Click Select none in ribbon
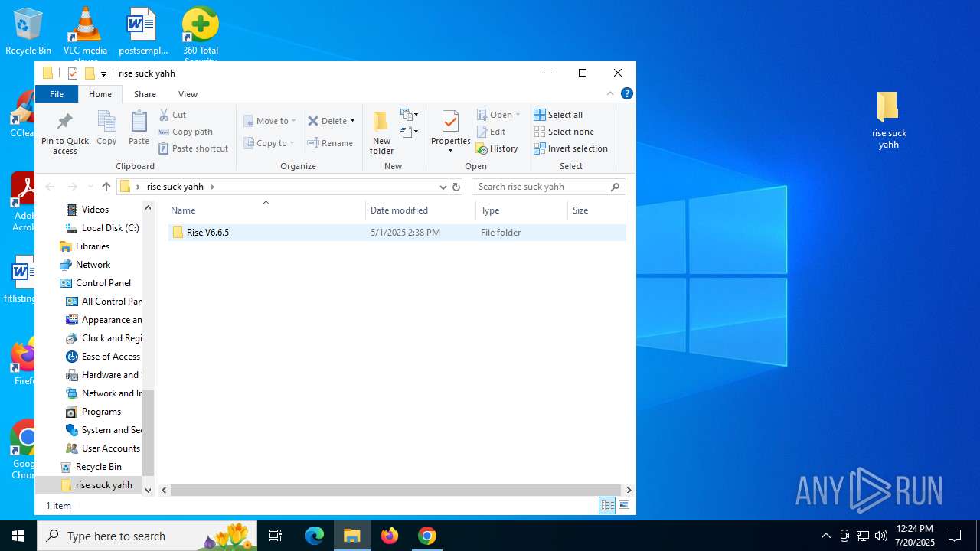Image resolution: width=980 pixels, height=551 pixels. click(x=563, y=132)
